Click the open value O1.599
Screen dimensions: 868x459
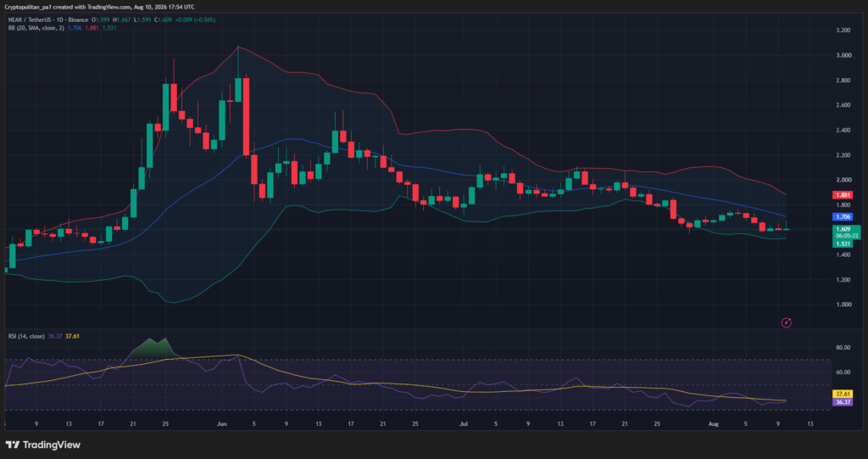101,20
